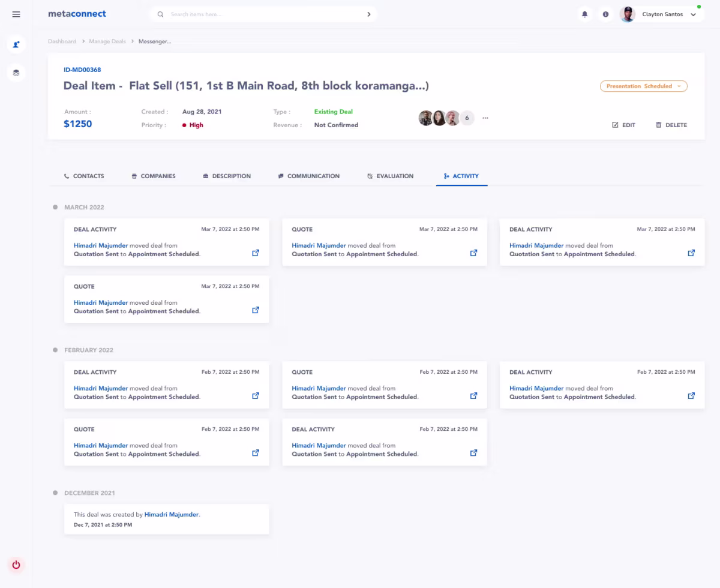
Task: Click 'Dec 7, 2021 at 2:50 PM' timestamp
Action: coord(103,524)
